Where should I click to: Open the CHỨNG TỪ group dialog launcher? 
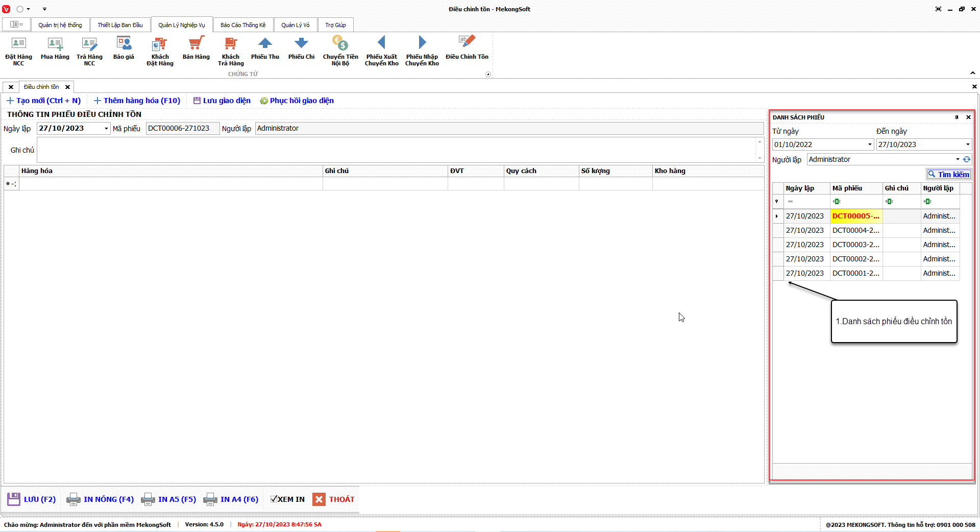click(x=488, y=74)
